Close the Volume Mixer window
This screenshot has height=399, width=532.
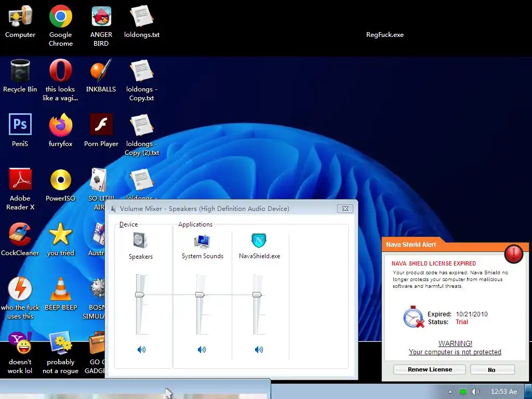click(345, 208)
